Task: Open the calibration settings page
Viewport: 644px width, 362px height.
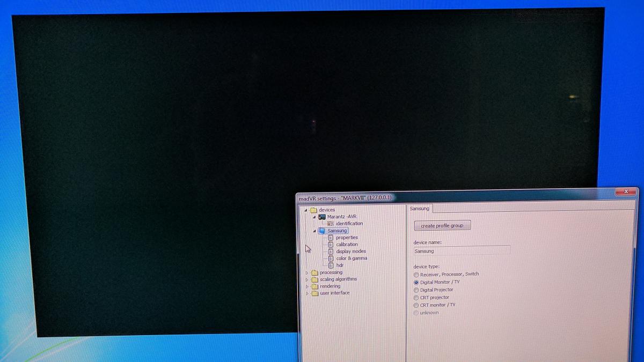Action: point(347,245)
